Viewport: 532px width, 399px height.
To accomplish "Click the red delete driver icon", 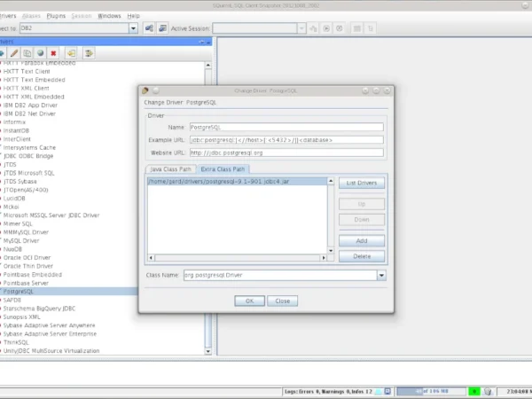I will pos(54,53).
